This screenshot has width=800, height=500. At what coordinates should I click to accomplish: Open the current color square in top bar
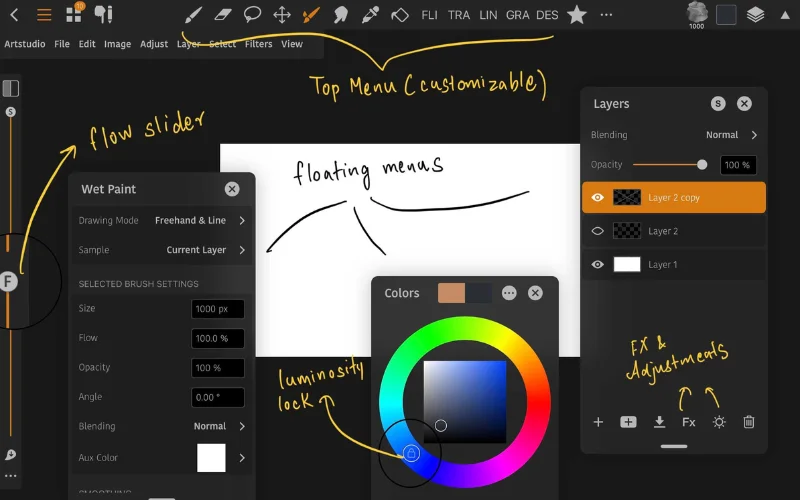(x=726, y=15)
